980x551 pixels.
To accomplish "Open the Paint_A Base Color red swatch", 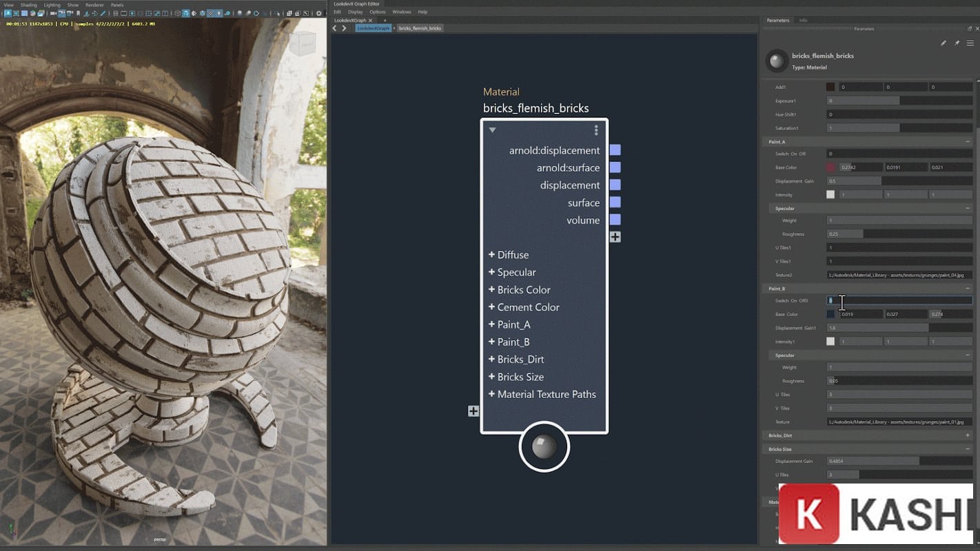I will pos(830,167).
